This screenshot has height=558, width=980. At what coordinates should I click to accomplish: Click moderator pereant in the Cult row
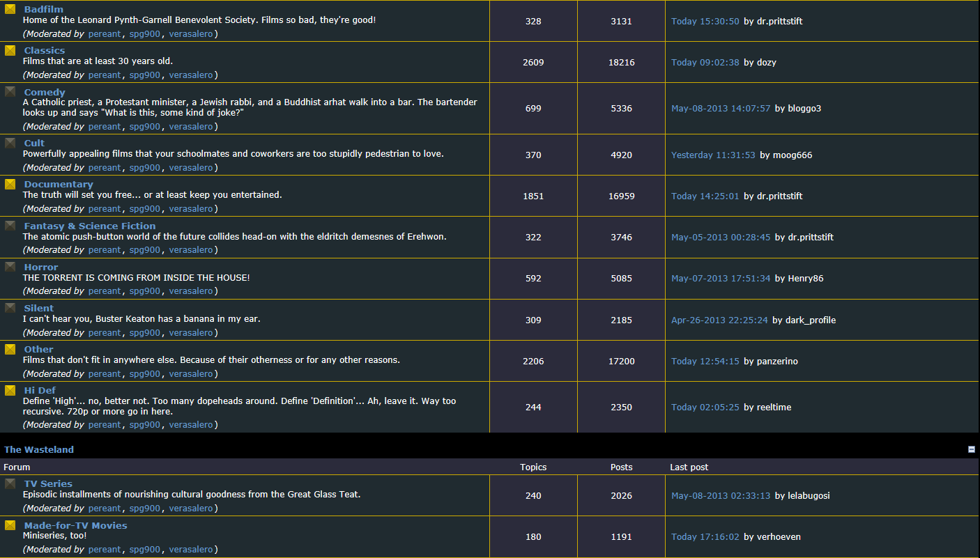pos(105,167)
